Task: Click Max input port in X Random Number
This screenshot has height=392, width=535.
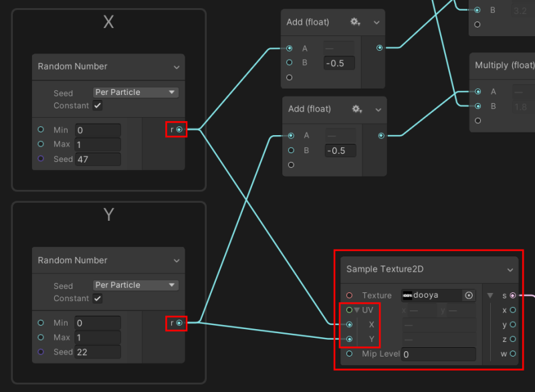Action: (x=41, y=144)
